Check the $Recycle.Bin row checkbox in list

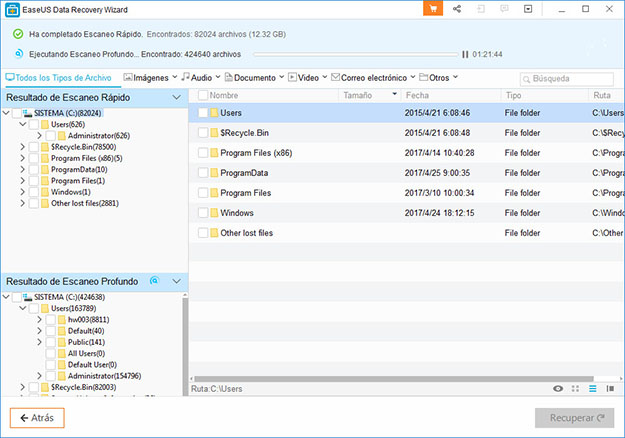point(203,133)
